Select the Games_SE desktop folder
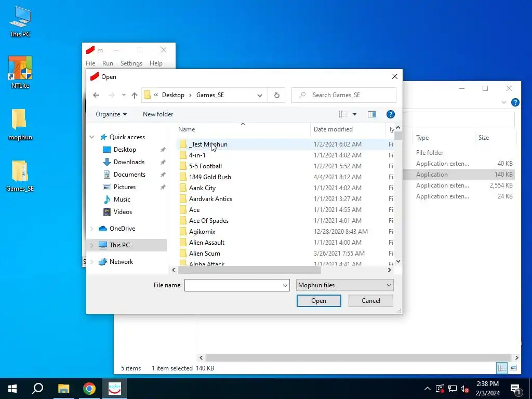The height and width of the screenshot is (399, 532). 20,176
